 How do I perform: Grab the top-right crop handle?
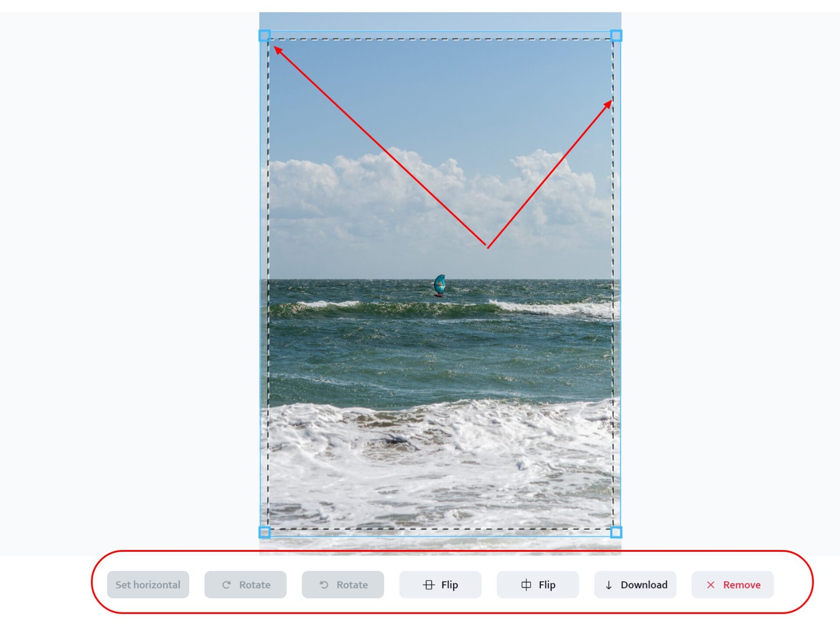pyautogui.click(x=616, y=35)
